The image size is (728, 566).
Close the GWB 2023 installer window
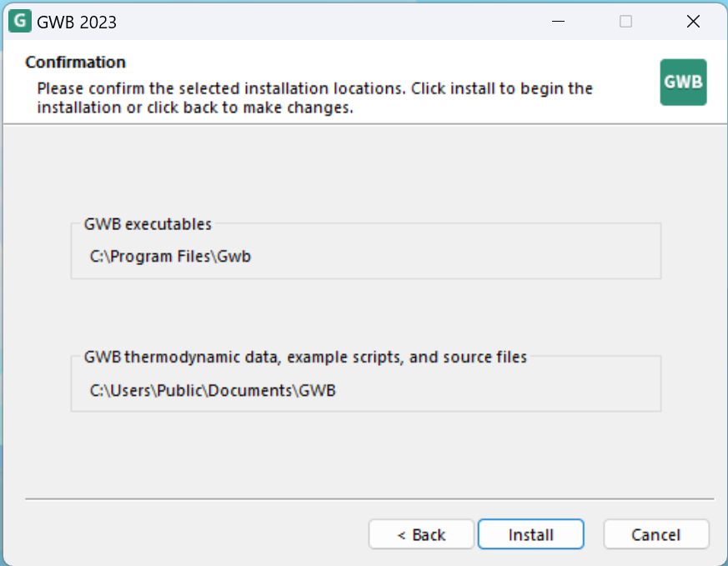[x=692, y=22]
